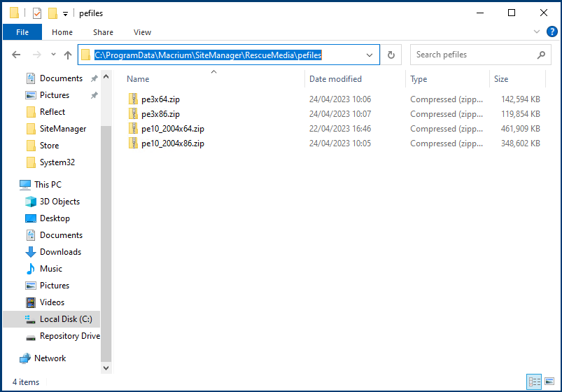Screen dimensions: 562x392
Task: Switch to the View tab
Action: pos(142,32)
